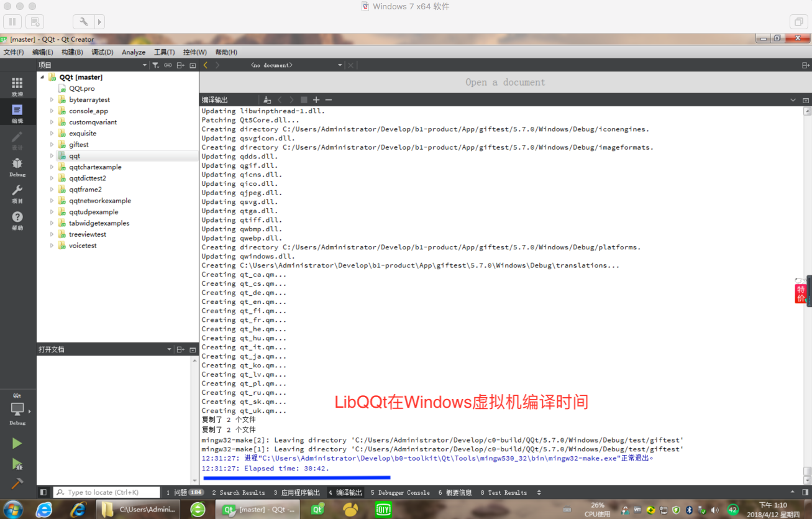The image size is (812, 519).
Task: Click the green Run button
Action: click(17, 443)
